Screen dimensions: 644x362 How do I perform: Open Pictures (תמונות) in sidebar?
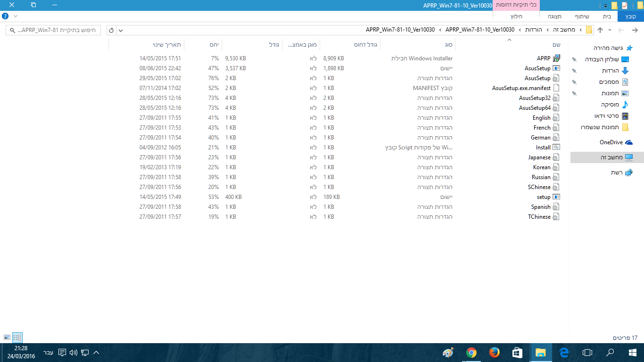pyautogui.click(x=615, y=93)
